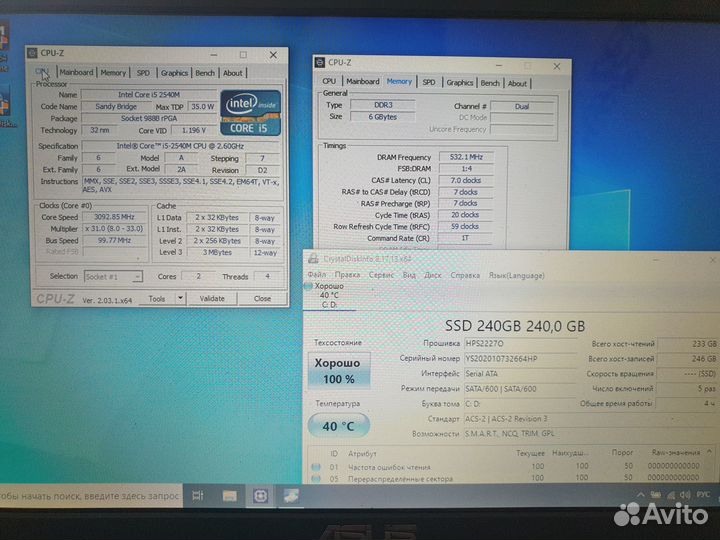Open the Вид menu in CrystalDiskInfo
The width and height of the screenshot is (720, 540).
point(409,275)
